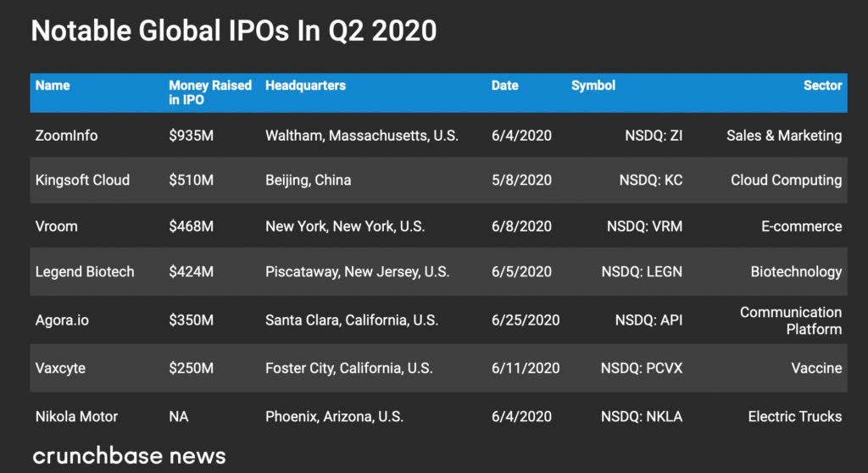Select the E-commerce sector cell
The height and width of the screenshot is (473, 868).
coord(802,226)
